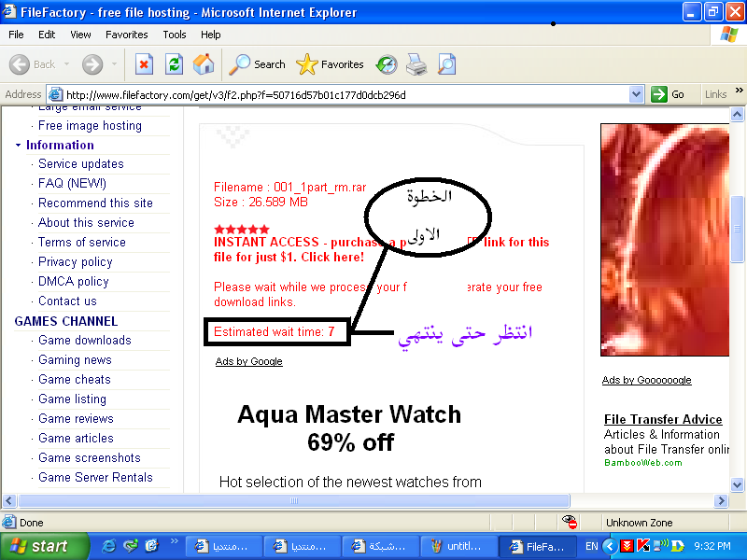Open Free image hosting link
The image size is (747, 560).
click(90, 126)
